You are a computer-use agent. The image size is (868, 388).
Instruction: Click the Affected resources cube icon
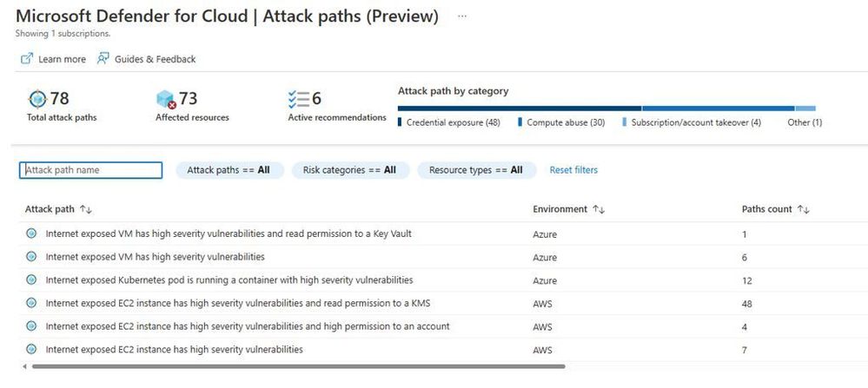coord(166,99)
